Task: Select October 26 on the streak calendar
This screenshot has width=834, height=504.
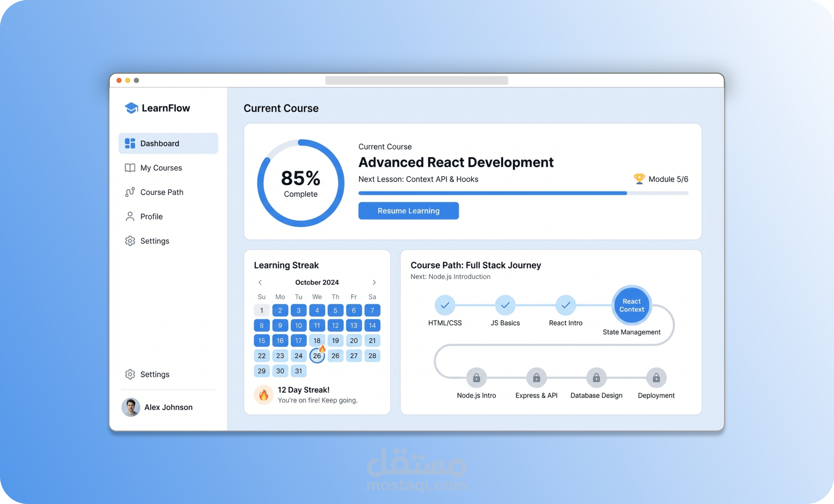Action: click(x=317, y=355)
